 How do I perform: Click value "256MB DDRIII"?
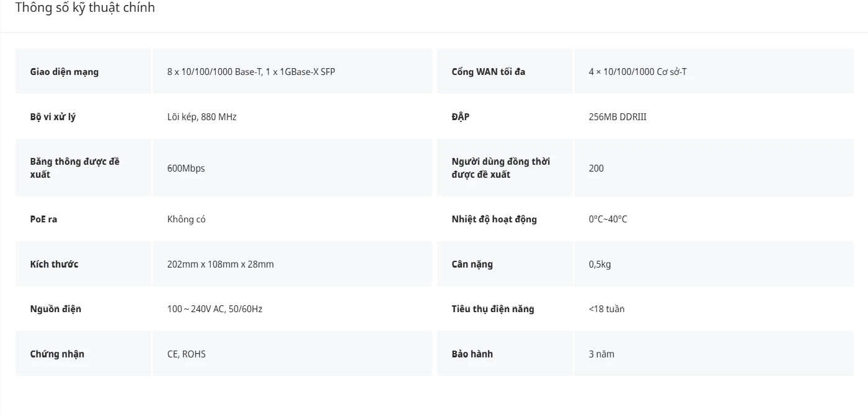coord(618,117)
